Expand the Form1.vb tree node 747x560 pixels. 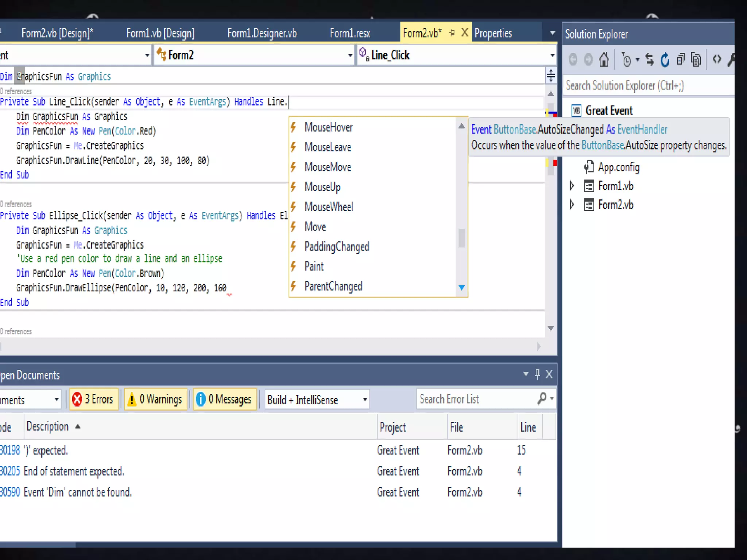(x=572, y=186)
